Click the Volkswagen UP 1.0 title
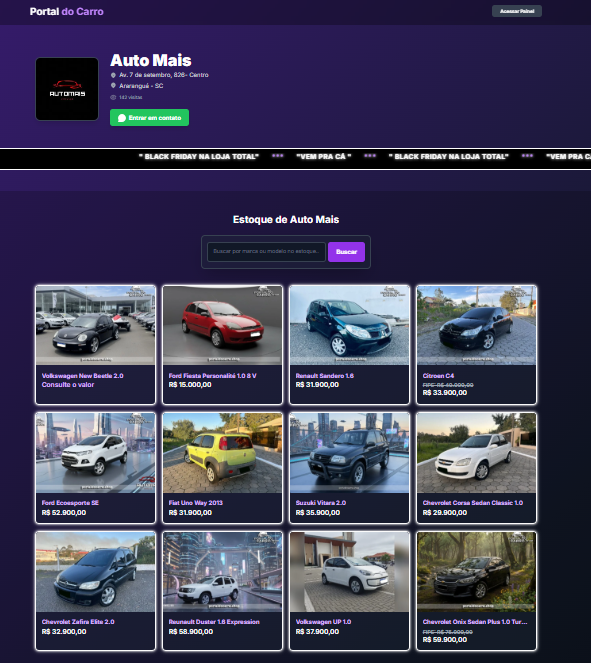 (x=323, y=622)
